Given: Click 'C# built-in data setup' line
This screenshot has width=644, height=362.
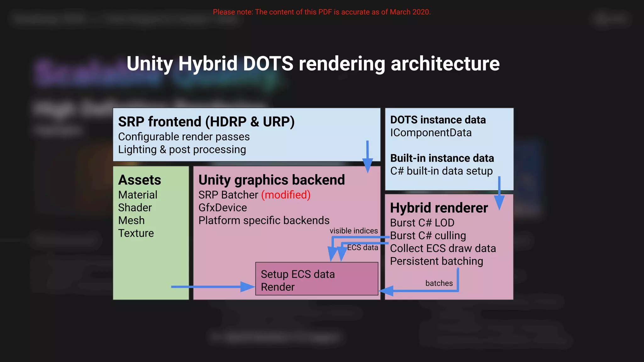Looking at the screenshot, I should point(441,171).
